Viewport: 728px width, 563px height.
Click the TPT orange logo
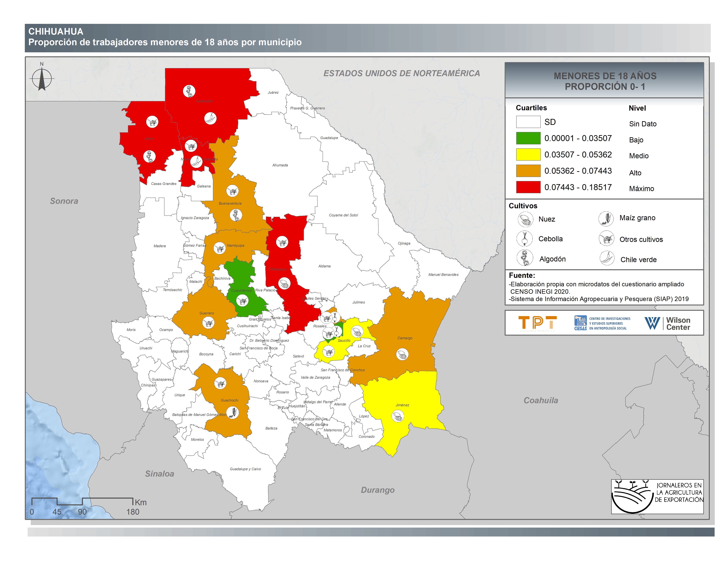(537, 323)
